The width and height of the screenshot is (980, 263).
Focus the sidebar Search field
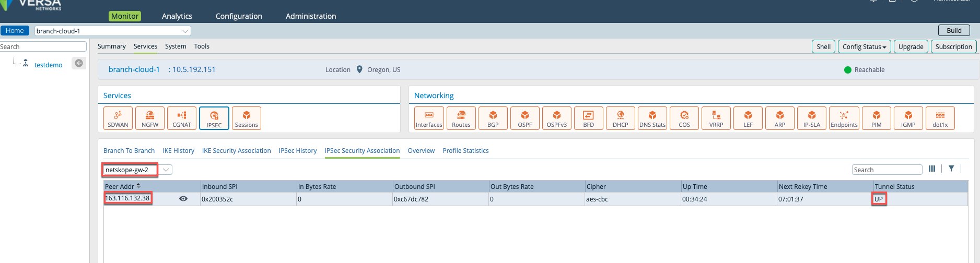point(43,46)
